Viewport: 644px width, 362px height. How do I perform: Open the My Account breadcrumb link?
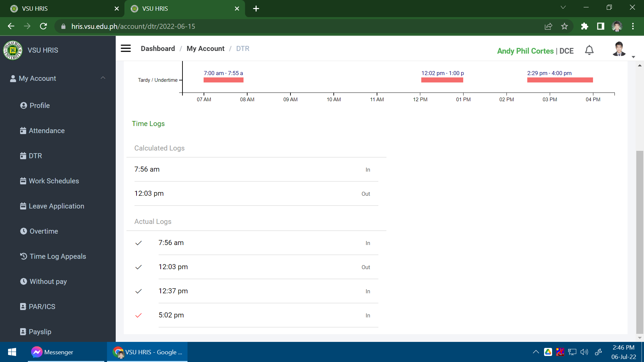pos(205,49)
